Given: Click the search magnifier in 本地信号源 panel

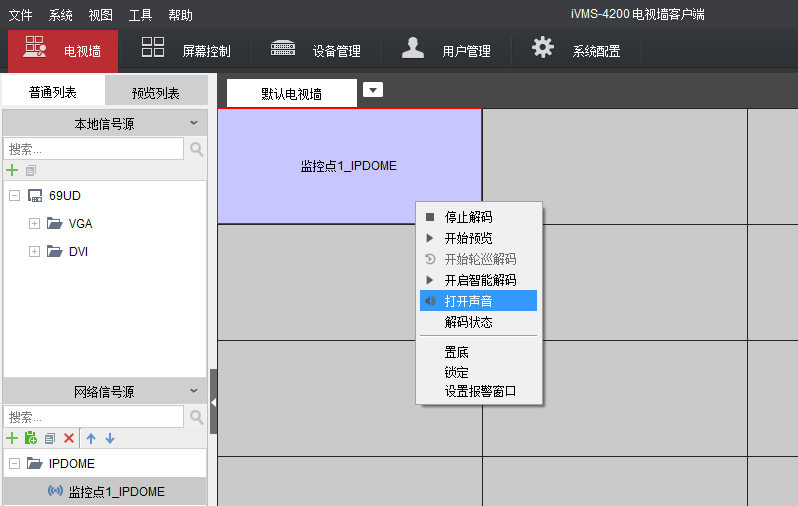Looking at the screenshot, I should (196, 149).
